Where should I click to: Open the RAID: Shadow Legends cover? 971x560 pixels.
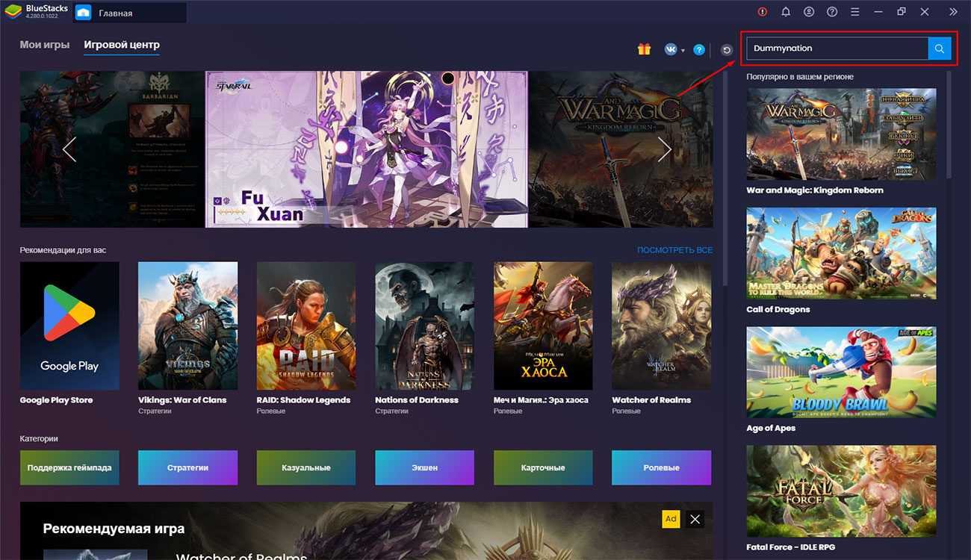coord(306,326)
